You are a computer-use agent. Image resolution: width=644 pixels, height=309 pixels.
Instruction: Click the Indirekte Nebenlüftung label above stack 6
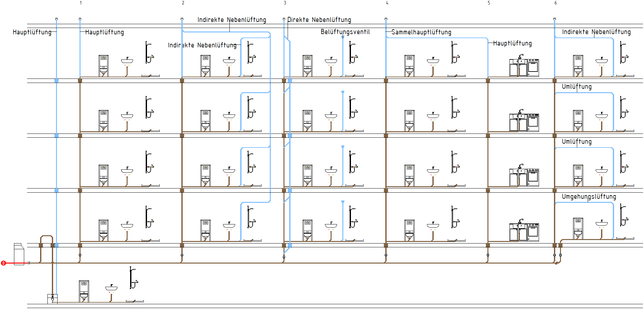[x=596, y=32]
